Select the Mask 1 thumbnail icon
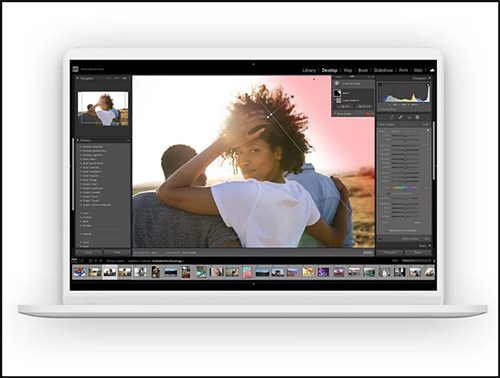 click(x=337, y=93)
